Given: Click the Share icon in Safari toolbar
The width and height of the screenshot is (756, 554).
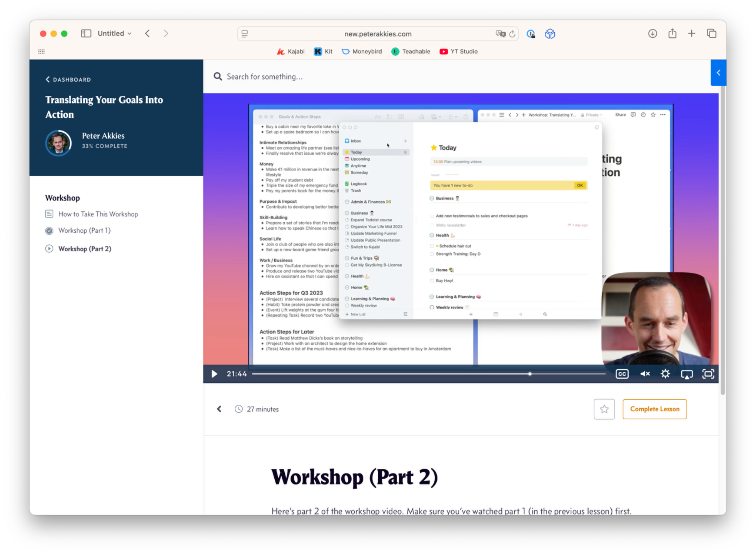Looking at the screenshot, I should point(672,33).
